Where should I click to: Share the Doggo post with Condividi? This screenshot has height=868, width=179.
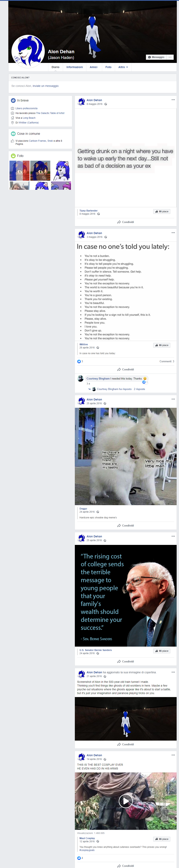(126, 526)
